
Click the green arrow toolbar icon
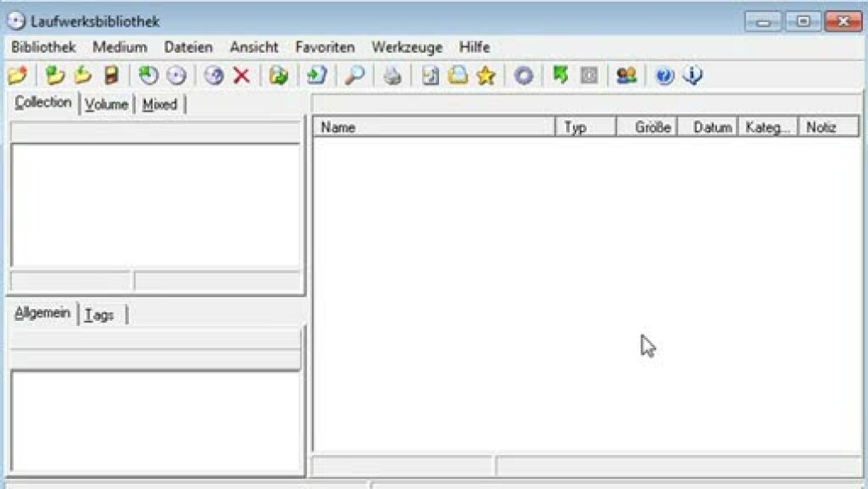coord(560,76)
